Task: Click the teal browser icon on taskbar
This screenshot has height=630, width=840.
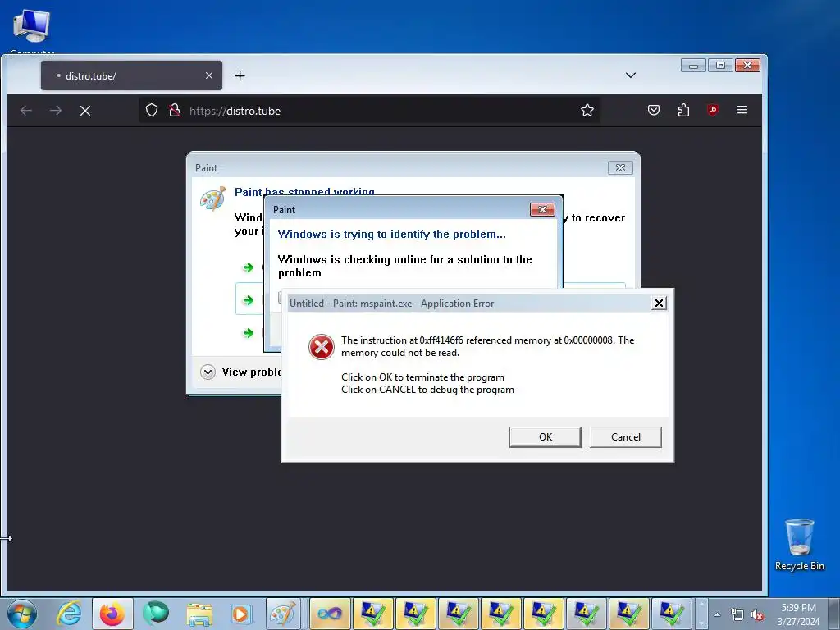Action: (x=156, y=614)
